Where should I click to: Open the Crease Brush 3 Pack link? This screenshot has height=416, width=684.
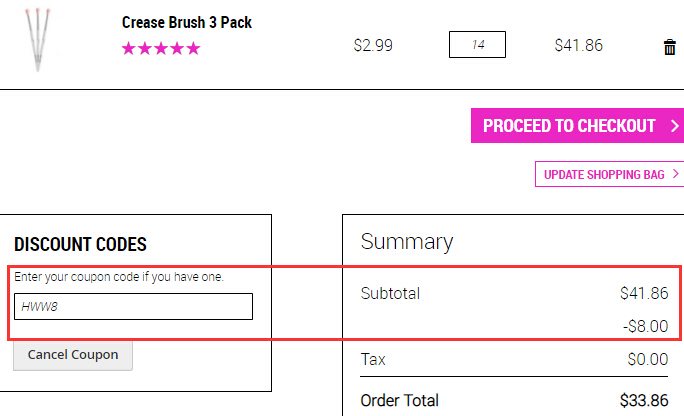point(187,22)
